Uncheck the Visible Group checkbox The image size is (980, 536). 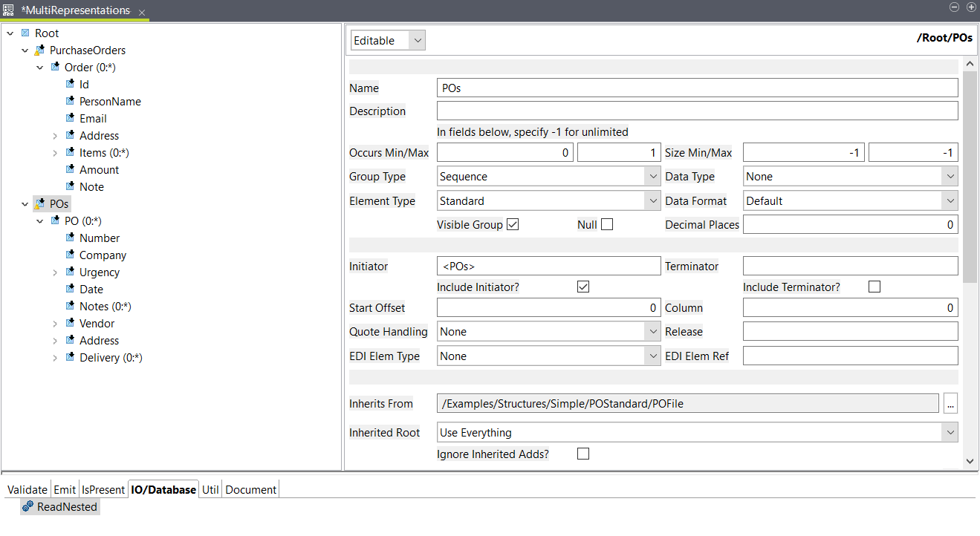pyautogui.click(x=513, y=224)
